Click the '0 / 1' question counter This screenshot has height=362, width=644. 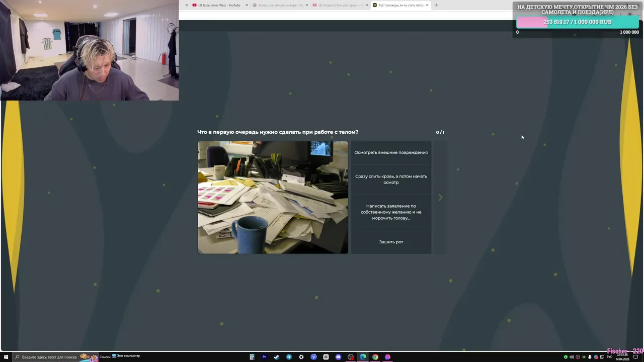point(440,132)
